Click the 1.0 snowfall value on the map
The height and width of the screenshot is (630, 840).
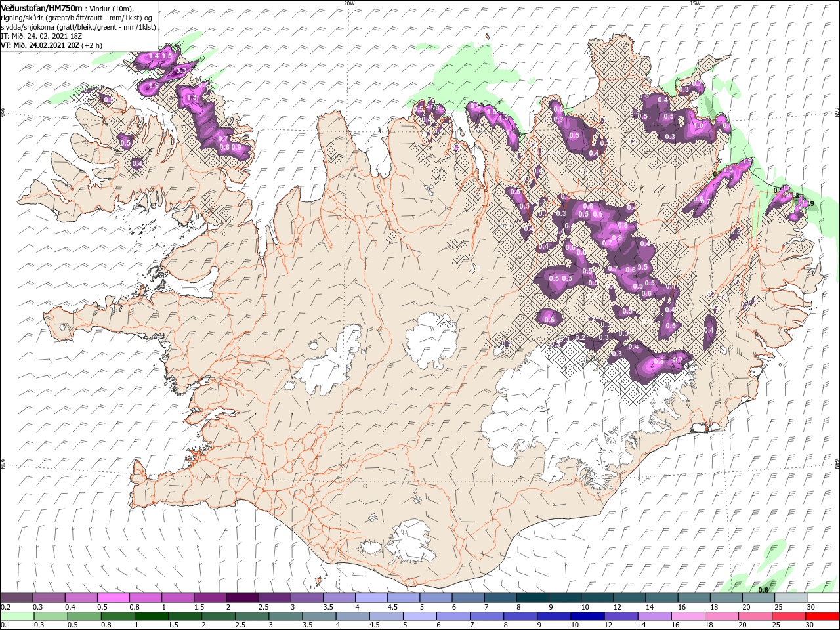pos(698,125)
